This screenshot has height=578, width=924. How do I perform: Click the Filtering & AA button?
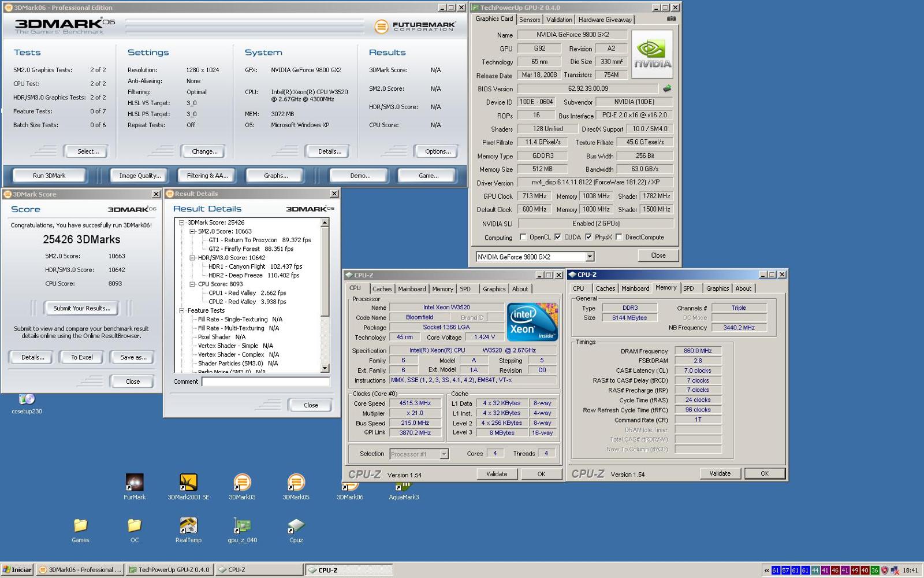point(207,176)
